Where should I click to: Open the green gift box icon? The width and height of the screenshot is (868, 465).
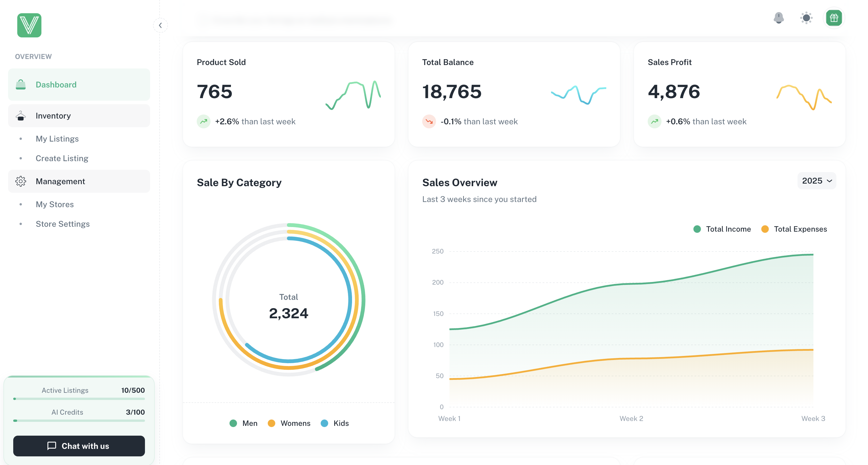[834, 18]
